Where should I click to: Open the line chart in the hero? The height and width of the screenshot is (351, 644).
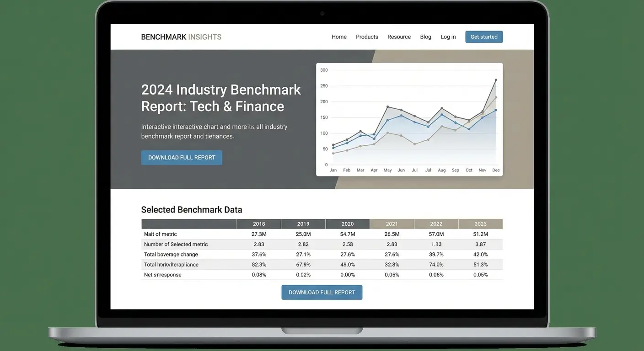pos(409,119)
